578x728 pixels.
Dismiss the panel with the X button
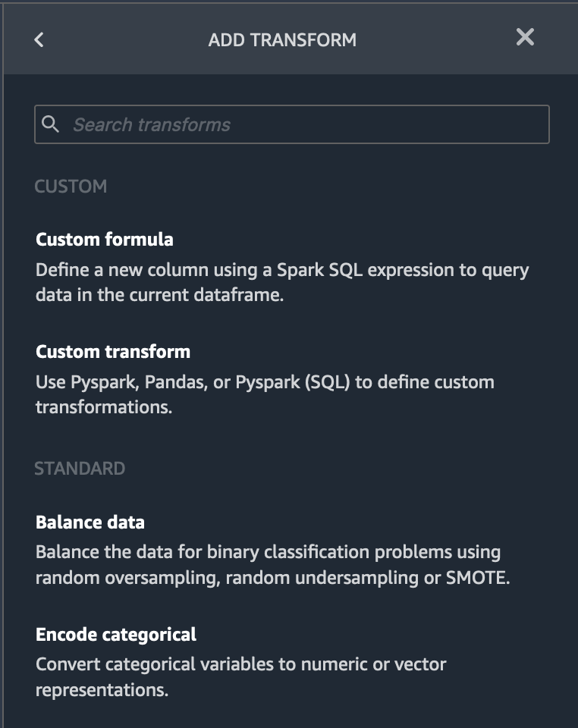tap(526, 36)
